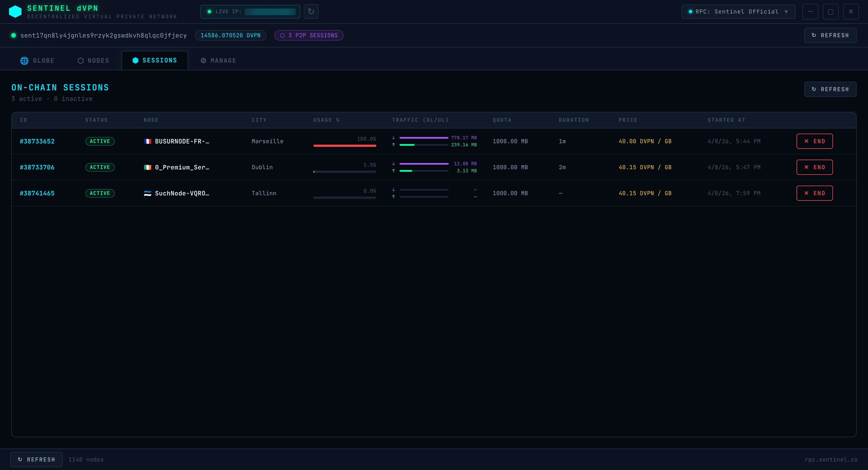Click the Refresh button in the wallet bar

click(x=830, y=35)
